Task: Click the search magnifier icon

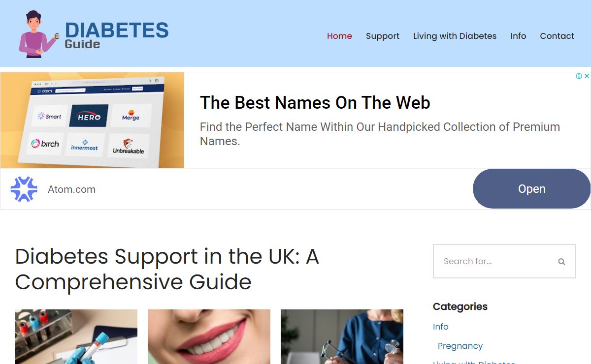Action: pyautogui.click(x=561, y=262)
